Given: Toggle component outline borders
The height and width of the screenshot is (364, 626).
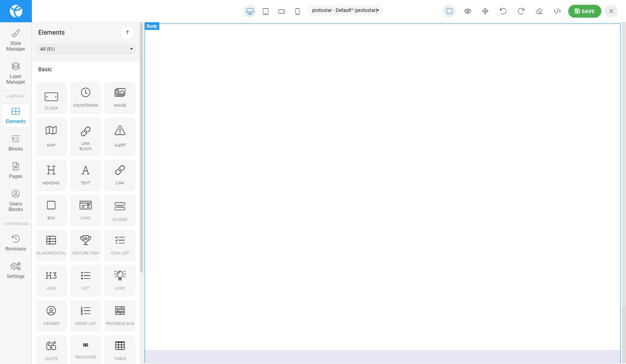Looking at the screenshot, I should tap(449, 11).
